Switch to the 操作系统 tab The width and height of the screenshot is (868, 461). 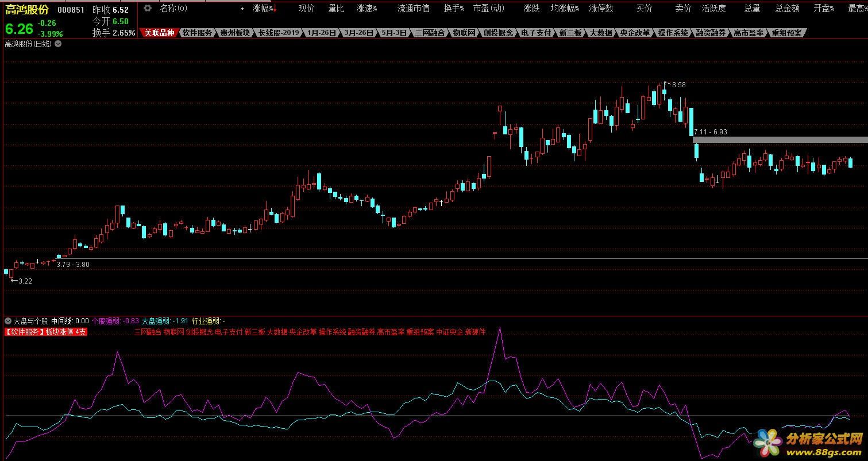(x=673, y=33)
